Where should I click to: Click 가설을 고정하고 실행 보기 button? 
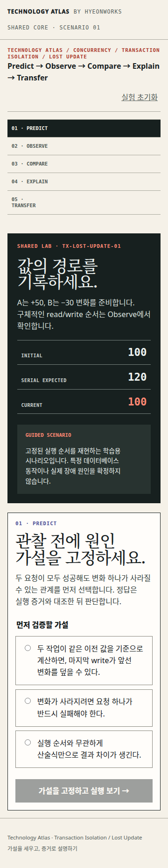point(84,791)
